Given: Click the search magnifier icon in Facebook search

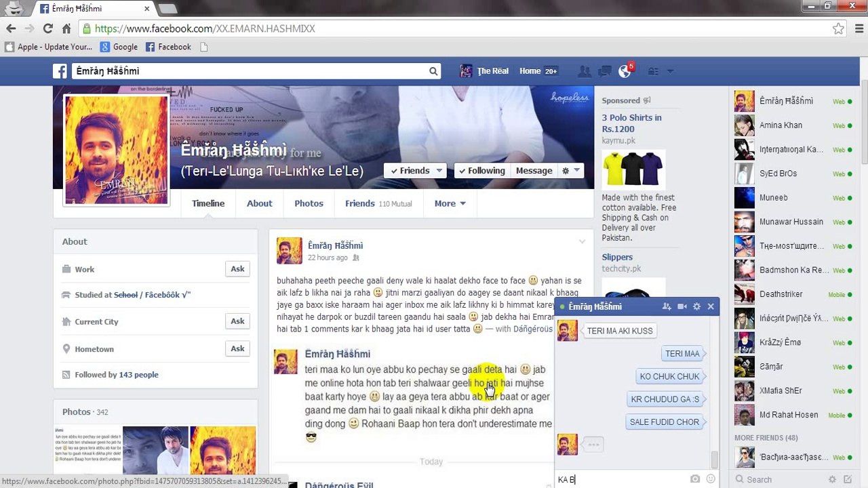Looking at the screenshot, I should click(x=433, y=71).
